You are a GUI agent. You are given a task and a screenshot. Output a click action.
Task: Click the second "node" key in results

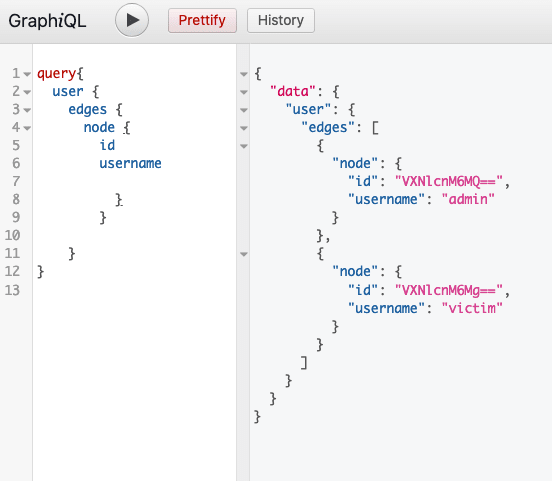(x=355, y=271)
